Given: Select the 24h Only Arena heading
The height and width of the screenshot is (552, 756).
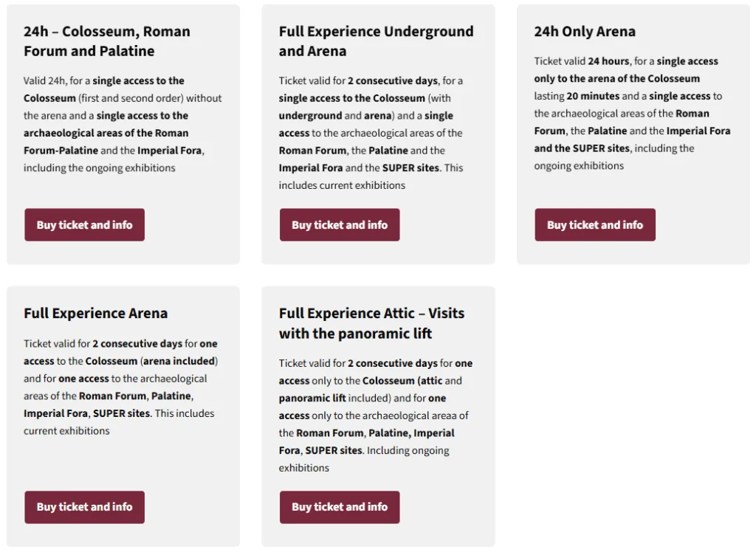Looking at the screenshot, I should coord(585,31).
